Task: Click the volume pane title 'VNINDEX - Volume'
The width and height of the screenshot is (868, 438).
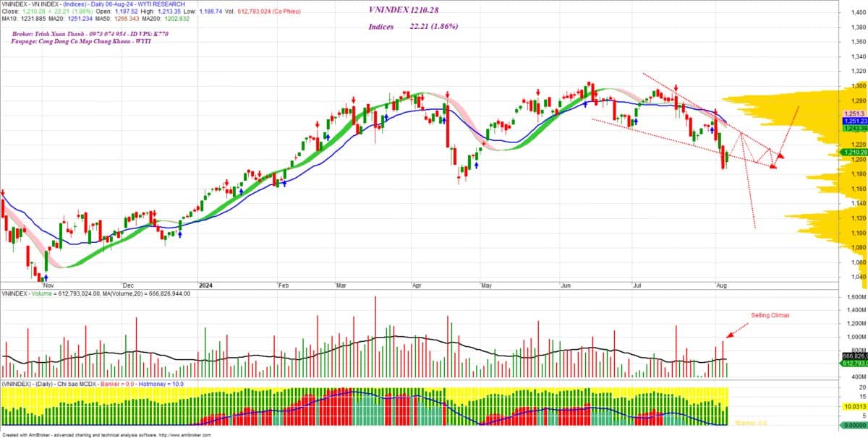Action: 25,294
